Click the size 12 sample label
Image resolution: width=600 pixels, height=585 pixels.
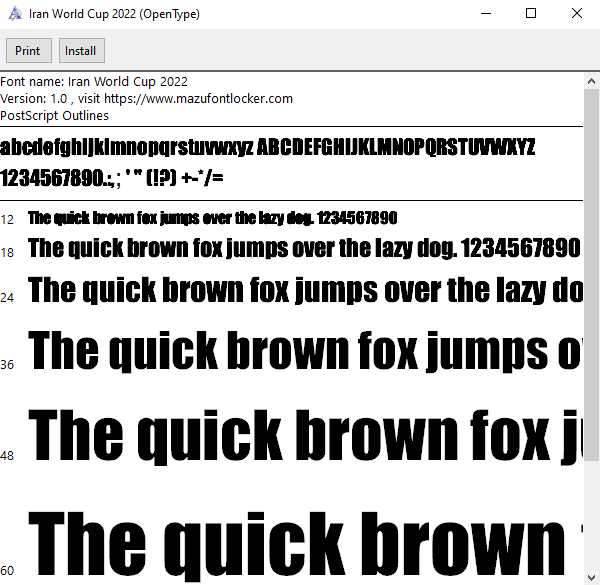(7, 220)
